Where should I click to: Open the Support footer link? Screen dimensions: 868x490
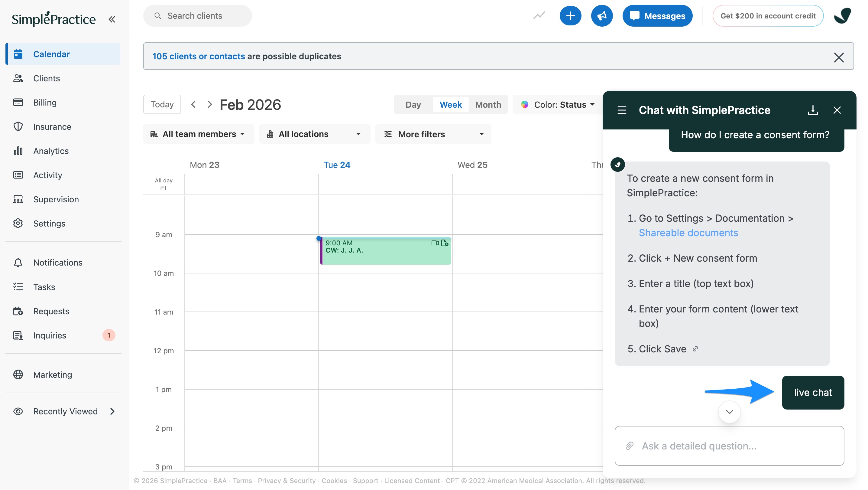(x=365, y=481)
